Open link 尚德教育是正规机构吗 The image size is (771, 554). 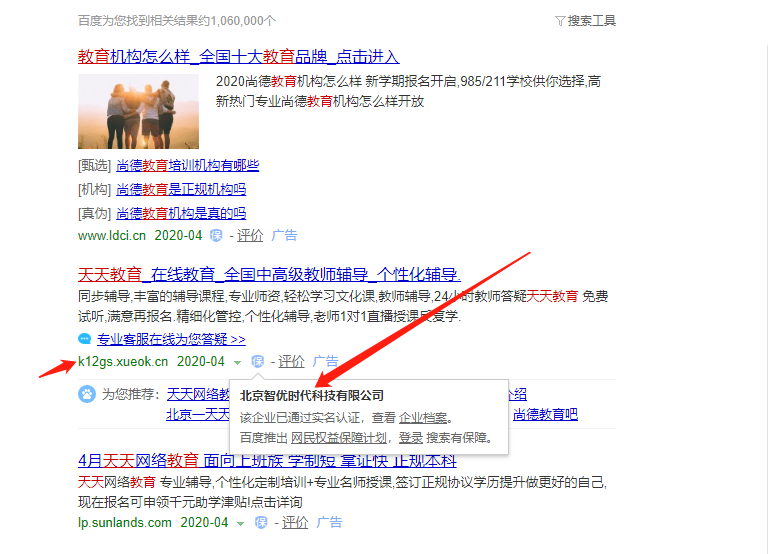coord(181,189)
